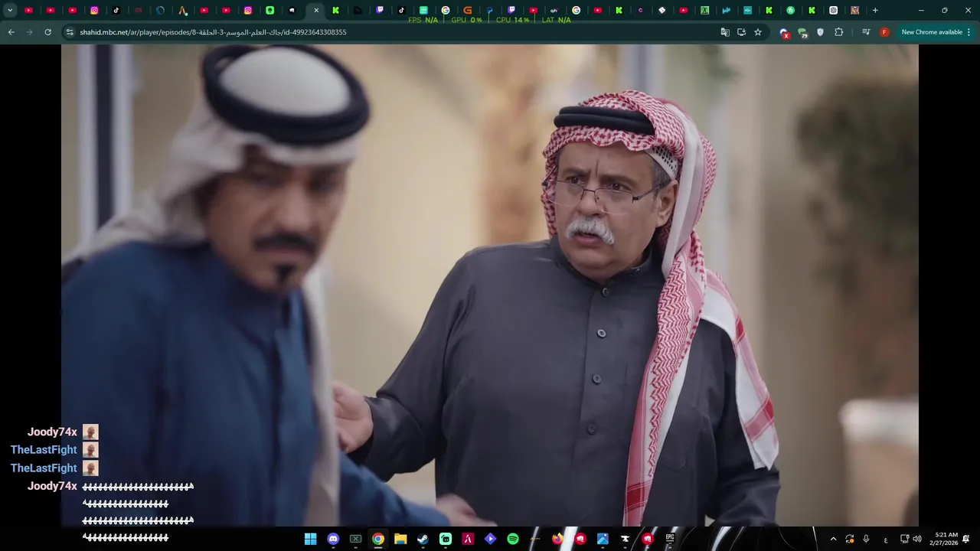Open Photos app from taskbar

point(603,539)
